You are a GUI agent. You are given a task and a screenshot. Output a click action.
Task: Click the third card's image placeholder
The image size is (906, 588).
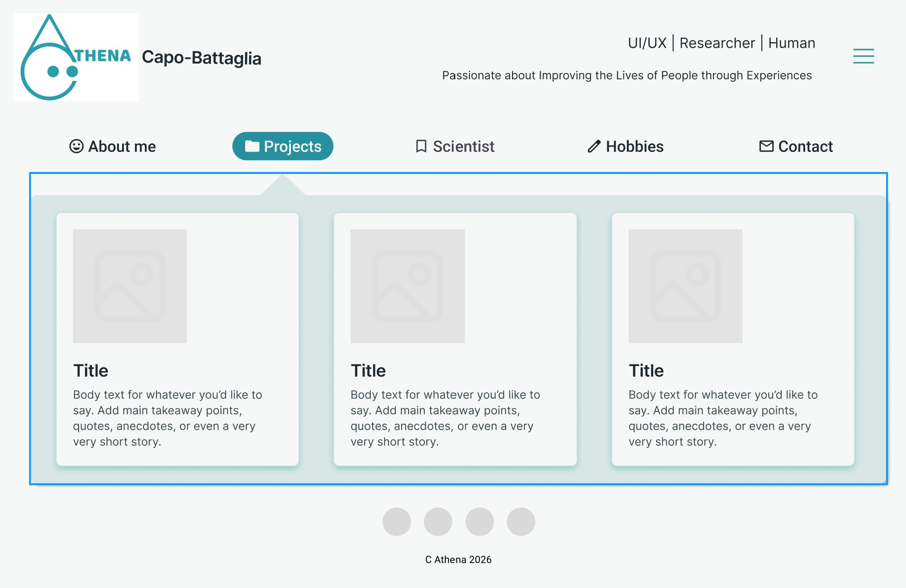(x=685, y=286)
